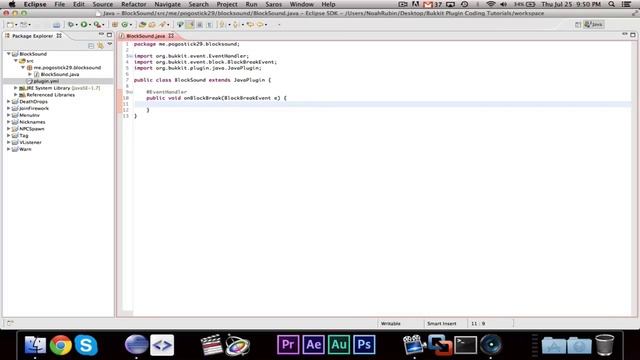Close the BlockSound.java editor tab
Viewport: 640px width, 360px height.
(171, 36)
